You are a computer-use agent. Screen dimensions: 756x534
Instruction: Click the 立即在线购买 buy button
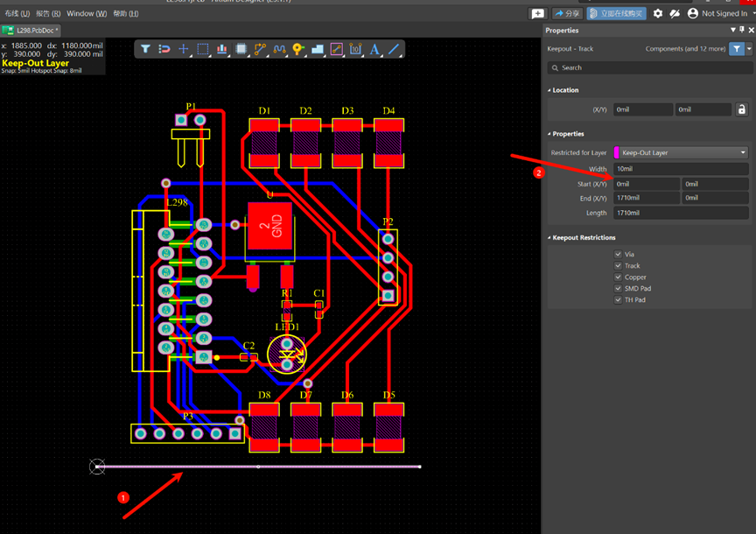(616, 13)
